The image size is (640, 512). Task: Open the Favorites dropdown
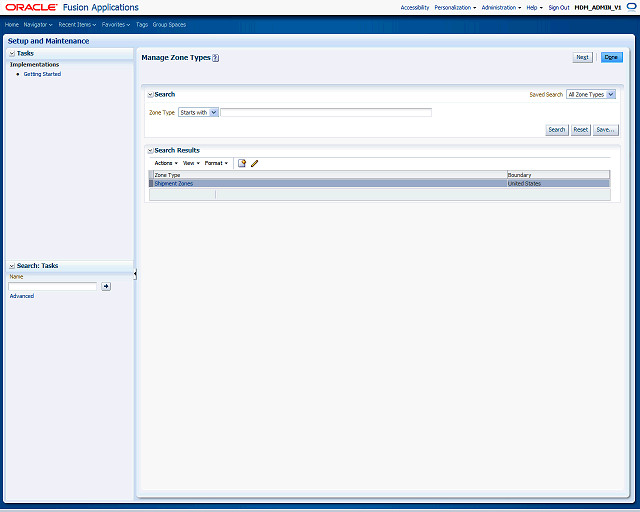click(116, 24)
